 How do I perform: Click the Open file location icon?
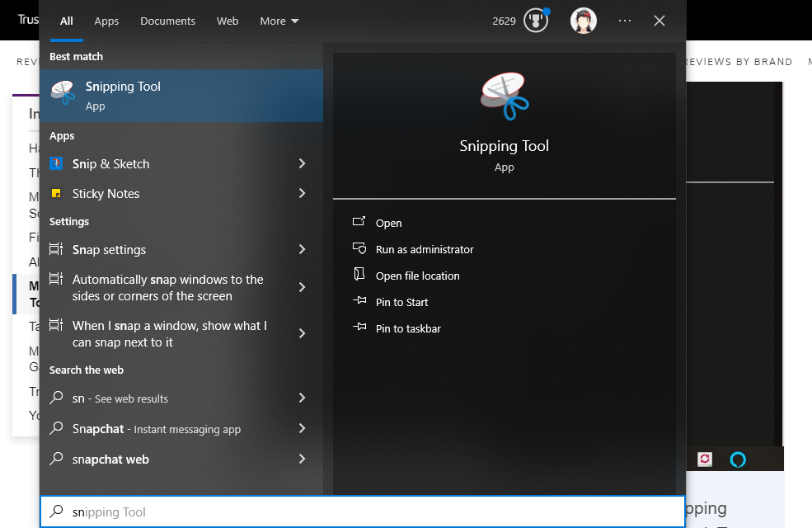[x=359, y=274]
